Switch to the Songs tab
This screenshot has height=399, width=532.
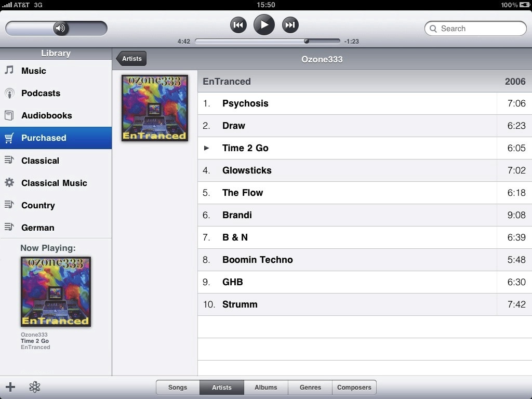coord(178,388)
